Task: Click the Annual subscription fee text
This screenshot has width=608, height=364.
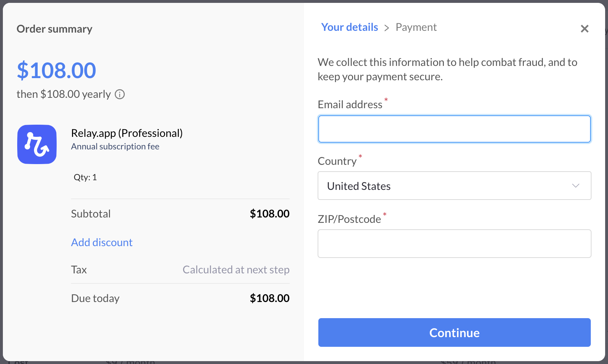Action: (115, 147)
